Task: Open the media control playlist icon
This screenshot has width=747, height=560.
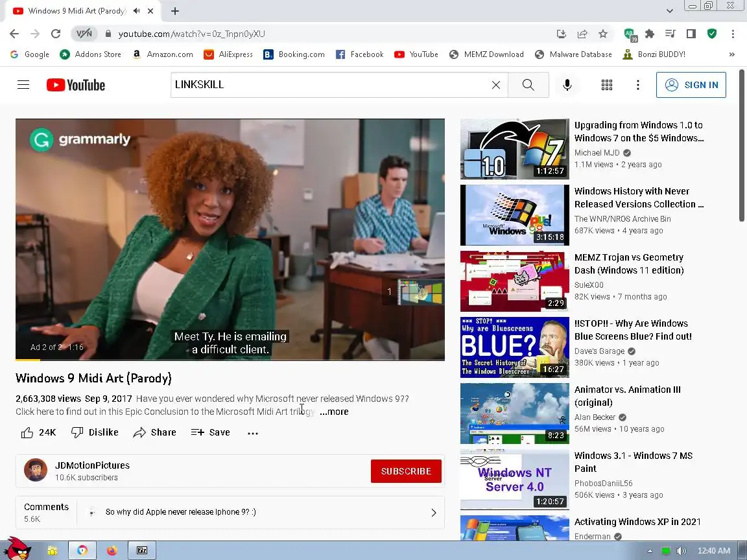Action: (670, 34)
